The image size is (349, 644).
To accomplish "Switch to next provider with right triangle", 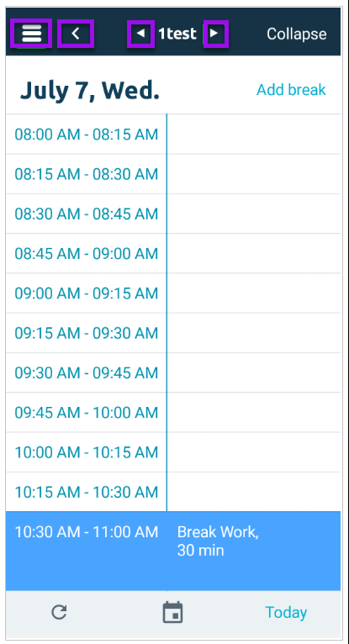I will coord(215,34).
